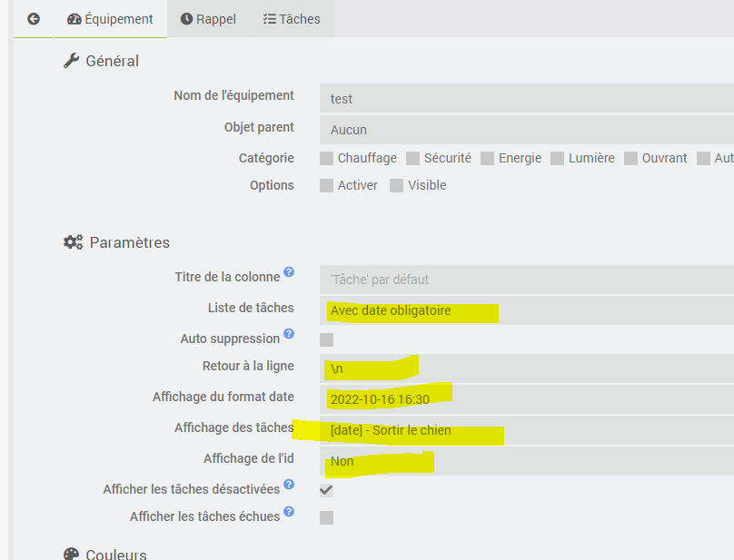Screen dimensions: 734x560
Task: Expand the Liste de tâches dropdown
Action: click(527, 311)
